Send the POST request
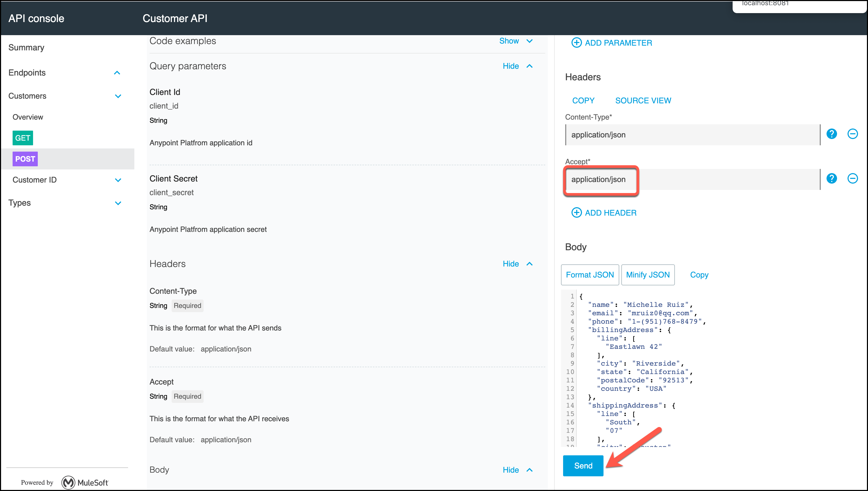Viewport: 868px width, 491px height. [x=583, y=466]
